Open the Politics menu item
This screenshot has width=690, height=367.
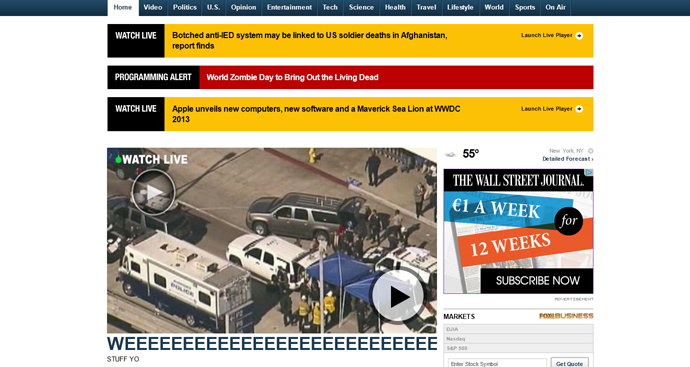tap(184, 7)
